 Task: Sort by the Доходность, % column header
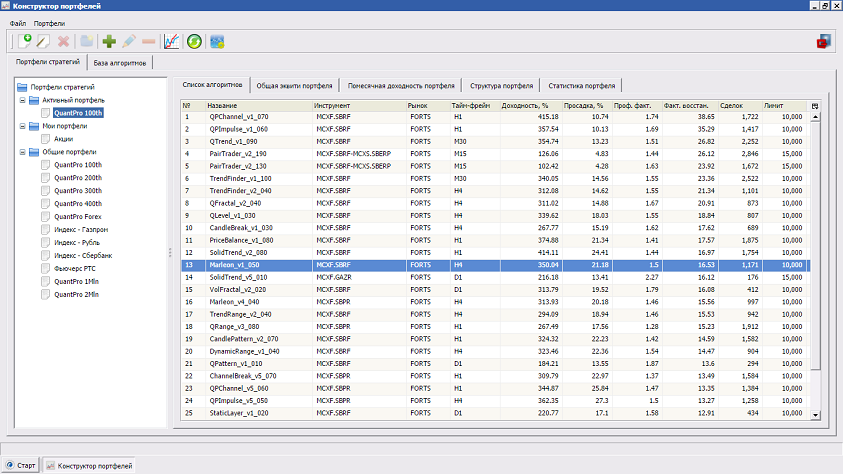[525, 105]
